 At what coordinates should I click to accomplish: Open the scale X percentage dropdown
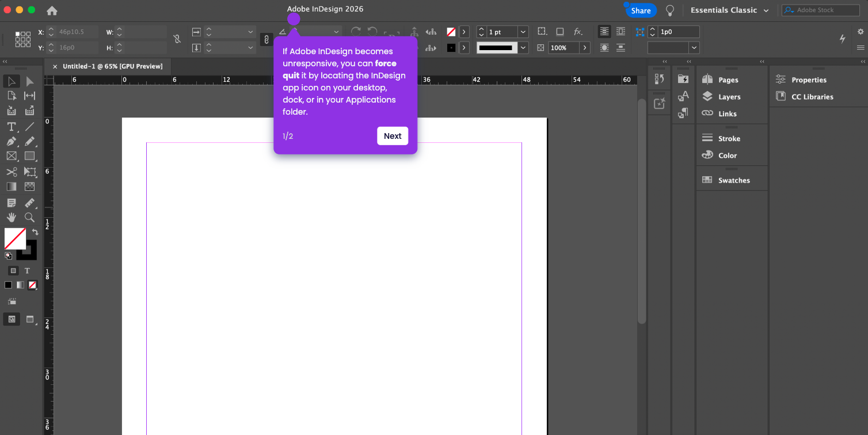click(x=250, y=32)
